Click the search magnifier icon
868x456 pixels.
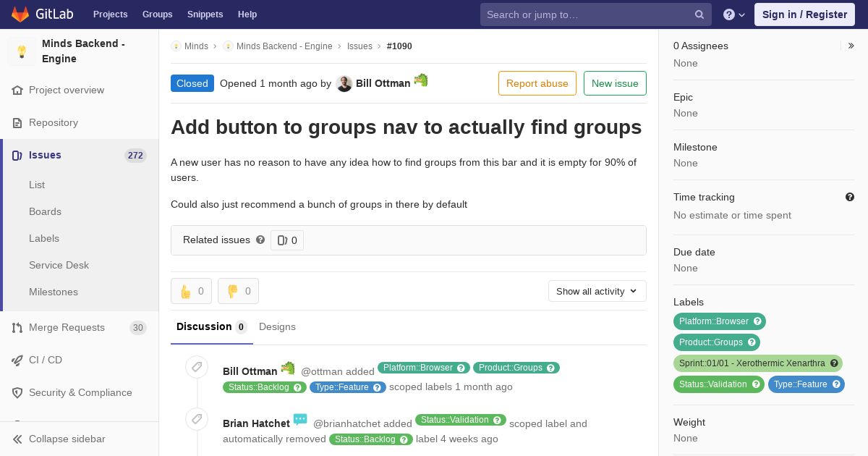click(x=699, y=14)
